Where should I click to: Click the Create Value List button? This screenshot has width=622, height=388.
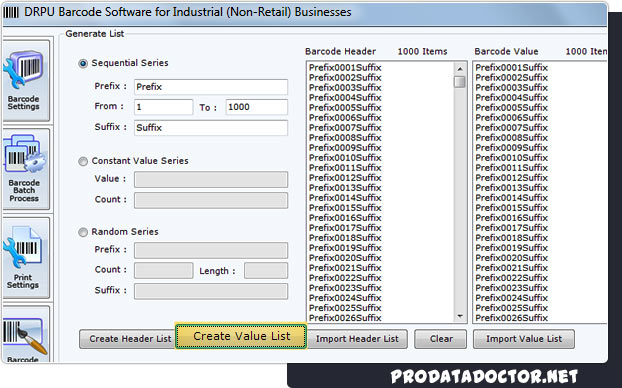coord(241,336)
